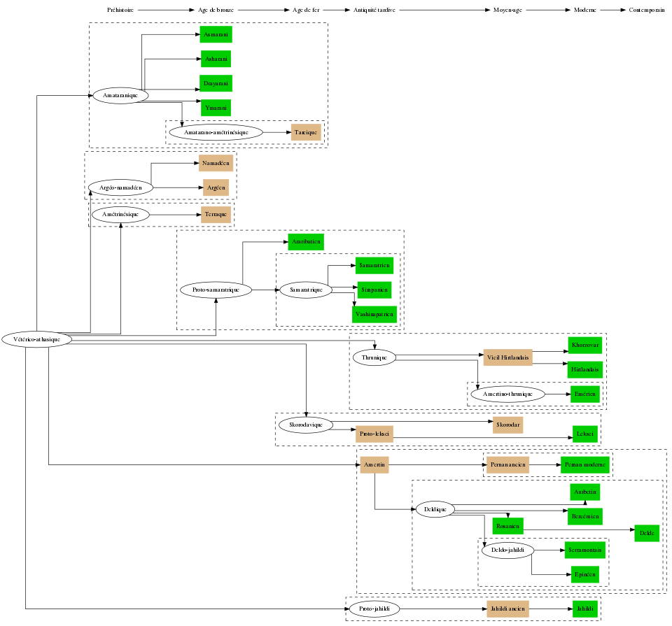Select the Skorodavique ellipse node
The image size is (672, 626).
pos(305,425)
